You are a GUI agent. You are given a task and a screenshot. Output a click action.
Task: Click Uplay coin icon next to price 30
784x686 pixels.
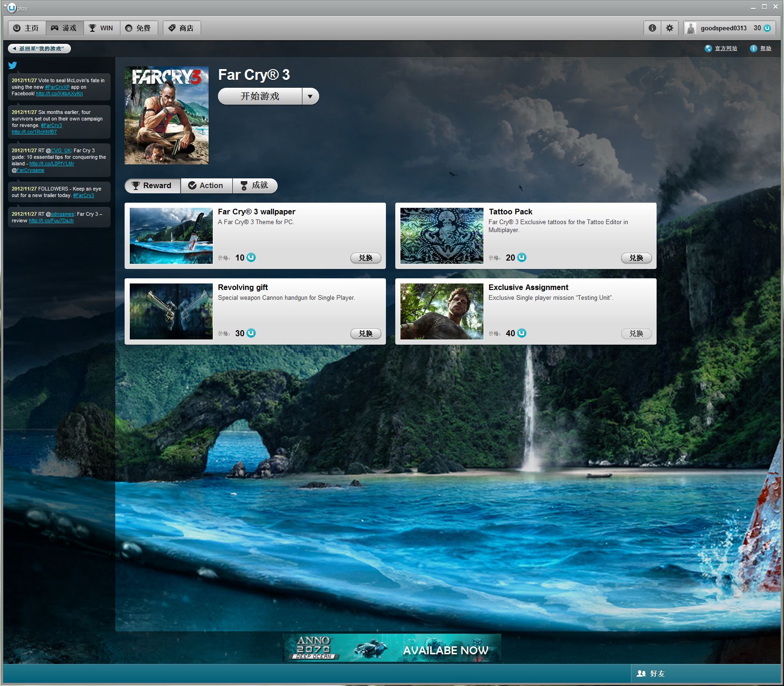coord(251,333)
